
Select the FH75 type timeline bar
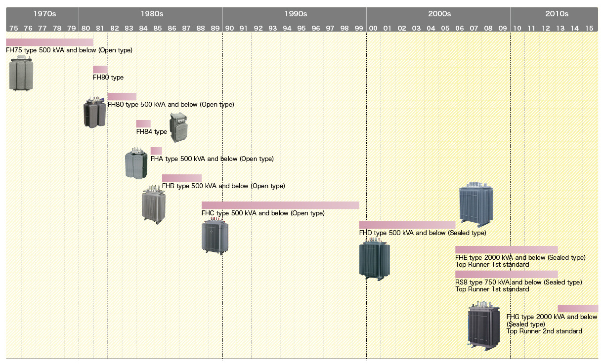(49, 42)
